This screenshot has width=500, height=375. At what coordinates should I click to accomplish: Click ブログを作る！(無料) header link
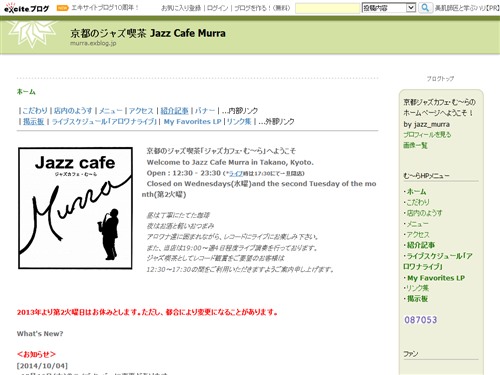(x=262, y=8)
